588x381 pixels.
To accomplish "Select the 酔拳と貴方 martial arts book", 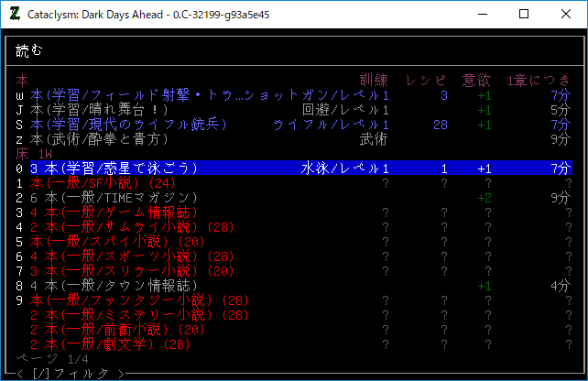I will pyautogui.click(x=99, y=139).
